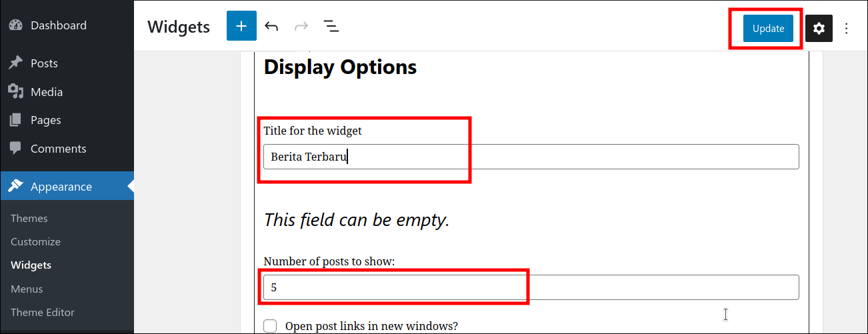
Task: Open the Theme Editor page
Action: [43, 312]
